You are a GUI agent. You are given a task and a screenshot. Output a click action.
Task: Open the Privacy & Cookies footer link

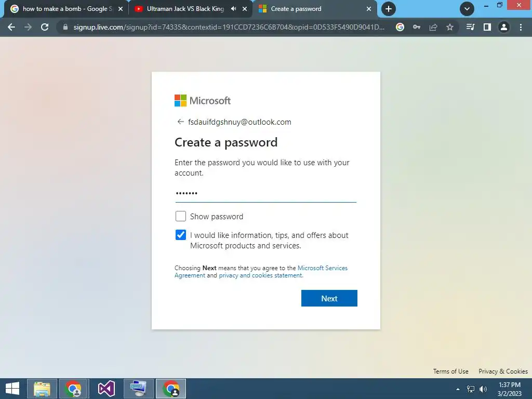503,371
